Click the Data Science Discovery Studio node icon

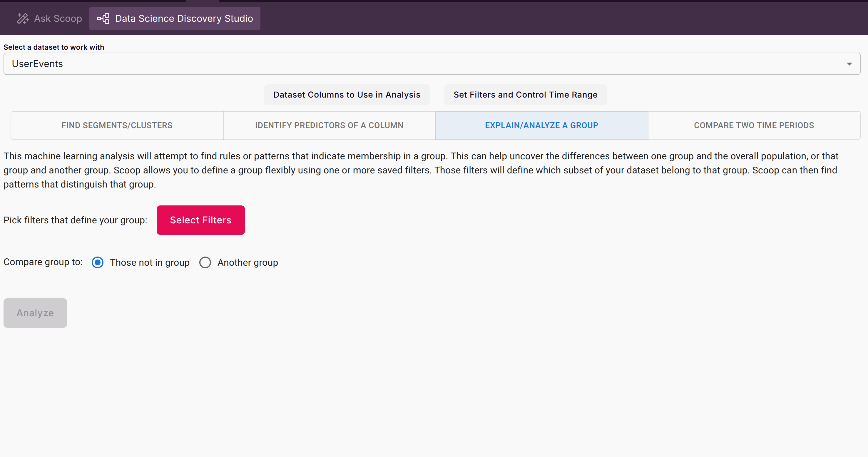[x=103, y=19]
